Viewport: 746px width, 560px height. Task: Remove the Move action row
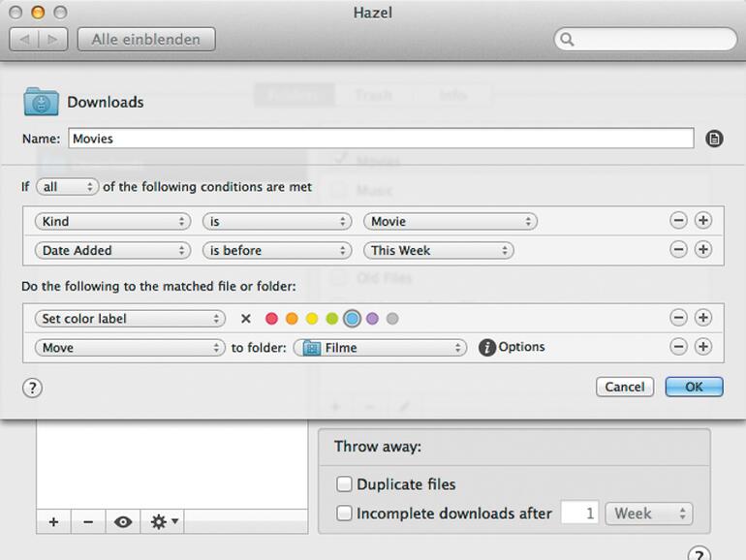click(x=678, y=347)
